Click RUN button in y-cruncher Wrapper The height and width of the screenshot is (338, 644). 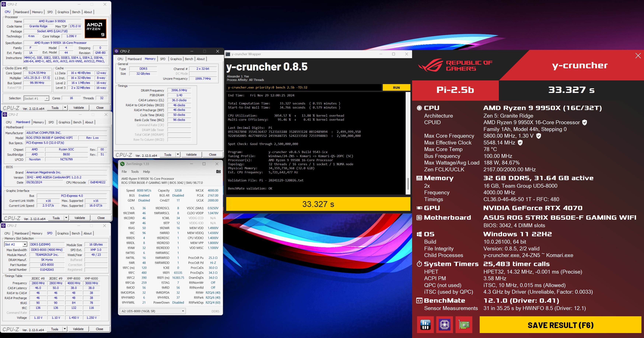(396, 88)
